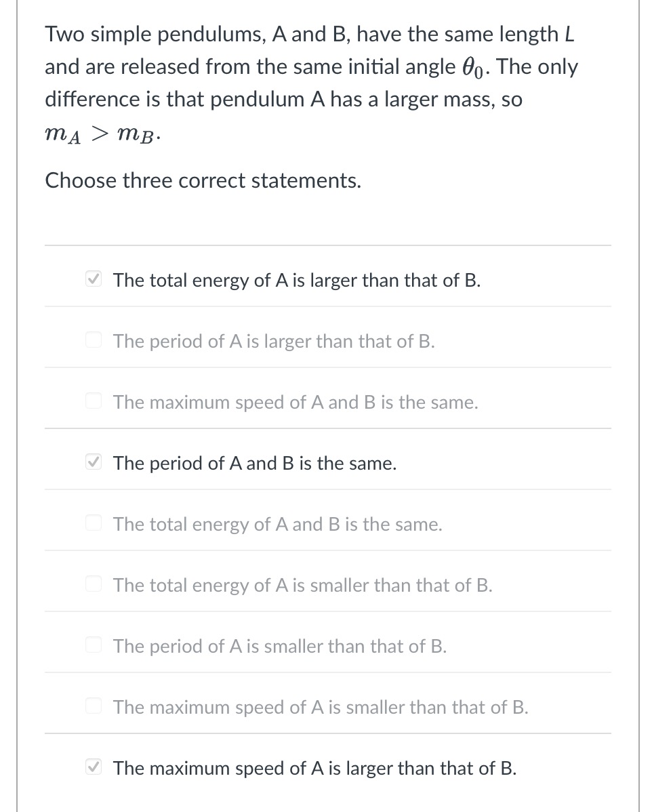Check 'The maximum speed of A is smaller than that of B'
Screen dimensions: 652x812
[94, 706]
